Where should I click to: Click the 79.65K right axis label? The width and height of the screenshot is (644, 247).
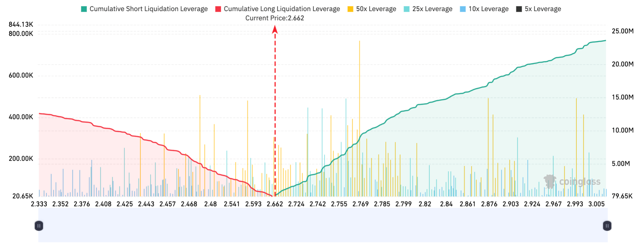point(622,196)
